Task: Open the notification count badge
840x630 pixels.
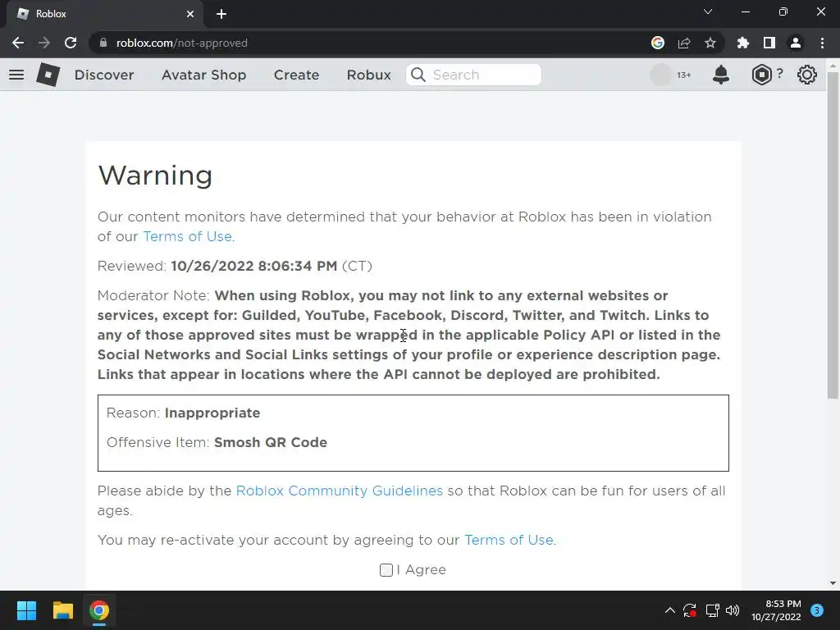Action: click(x=817, y=610)
